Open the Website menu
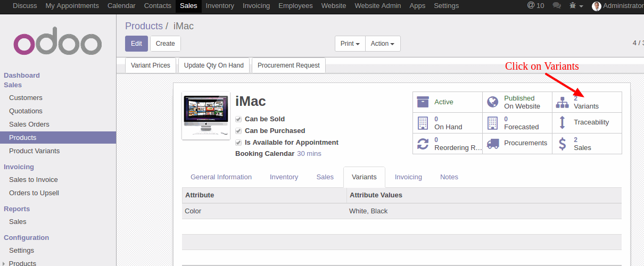Screen dimensions: 644x266 point(334,6)
